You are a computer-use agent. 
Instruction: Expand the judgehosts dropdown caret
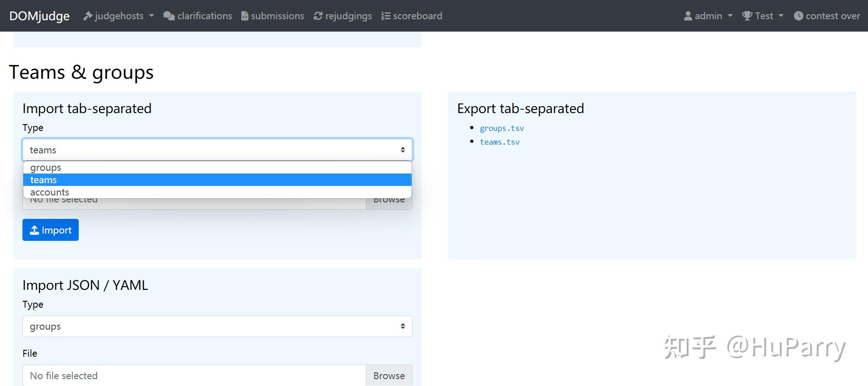(x=152, y=16)
